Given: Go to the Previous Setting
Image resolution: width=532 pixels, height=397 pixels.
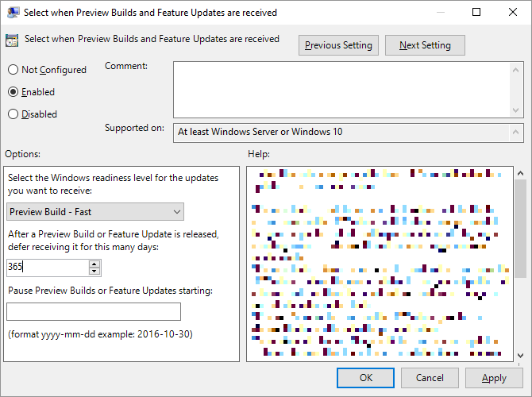Looking at the screenshot, I should (x=338, y=45).
